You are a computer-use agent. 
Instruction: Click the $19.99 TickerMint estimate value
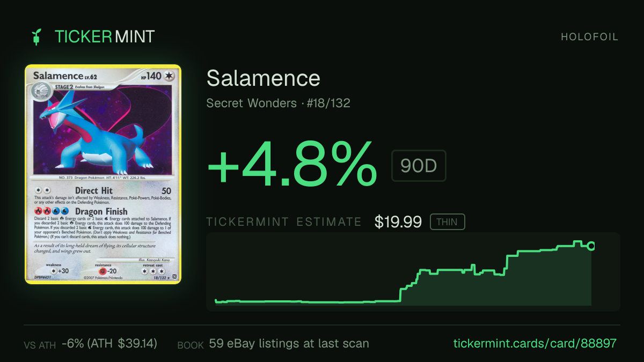pyautogui.click(x=398, y=222)
